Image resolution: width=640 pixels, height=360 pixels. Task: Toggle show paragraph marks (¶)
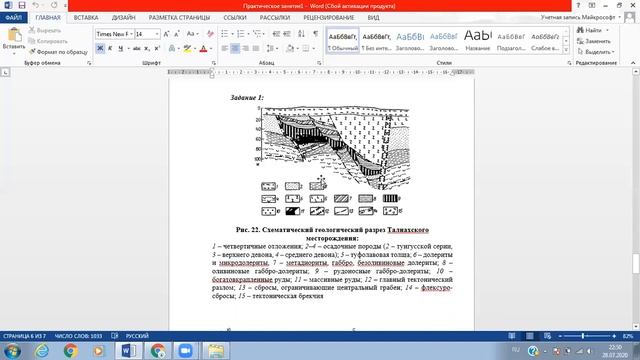pyautogui.click(x=316, y=34)
